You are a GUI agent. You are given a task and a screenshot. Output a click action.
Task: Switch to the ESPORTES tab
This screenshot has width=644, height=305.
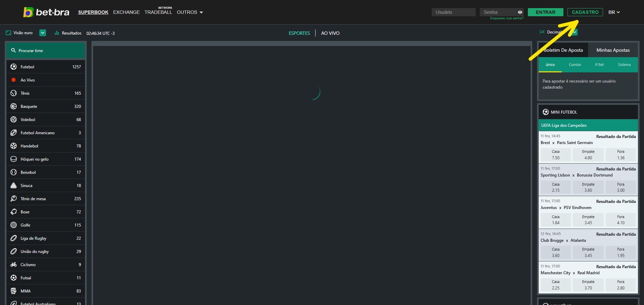pyautogui.click(x=299, y=33)
